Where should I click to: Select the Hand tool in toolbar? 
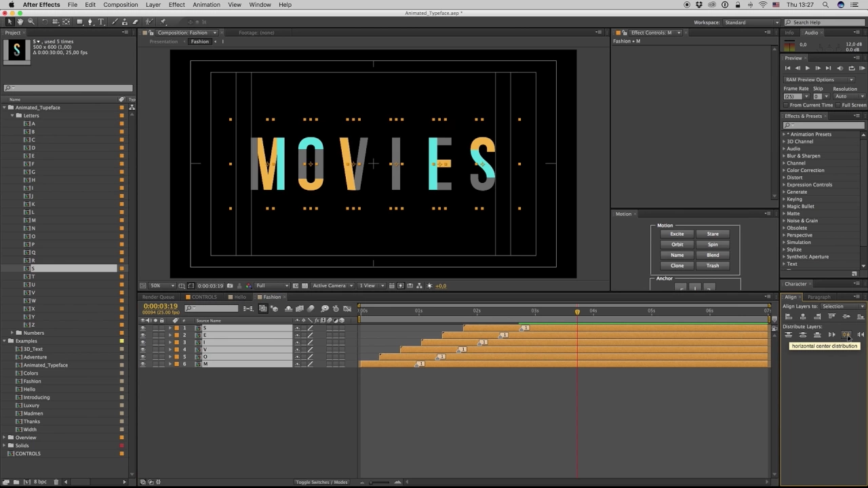click(x=20, y=22)
